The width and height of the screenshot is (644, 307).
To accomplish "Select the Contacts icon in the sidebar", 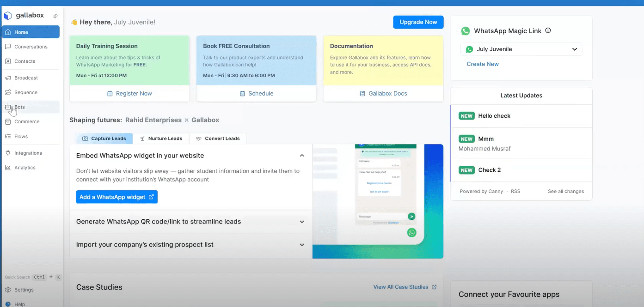I will tap(9, 61).
